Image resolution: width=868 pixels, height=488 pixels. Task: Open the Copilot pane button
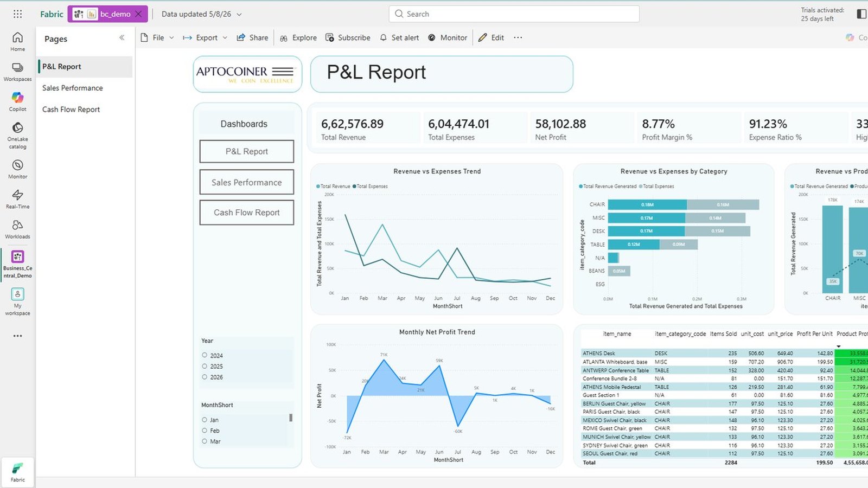click(857, 37)
